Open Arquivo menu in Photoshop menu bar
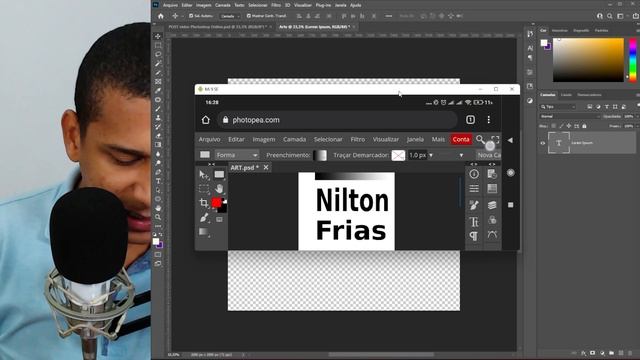 (170, 5)
